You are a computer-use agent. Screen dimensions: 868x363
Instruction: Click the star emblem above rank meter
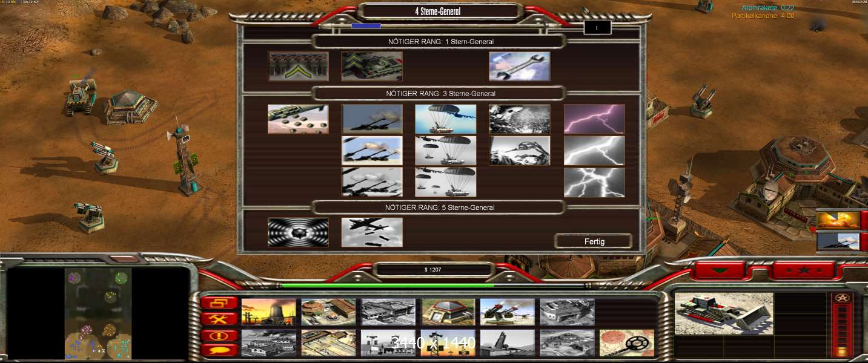[x=841, y=298]
